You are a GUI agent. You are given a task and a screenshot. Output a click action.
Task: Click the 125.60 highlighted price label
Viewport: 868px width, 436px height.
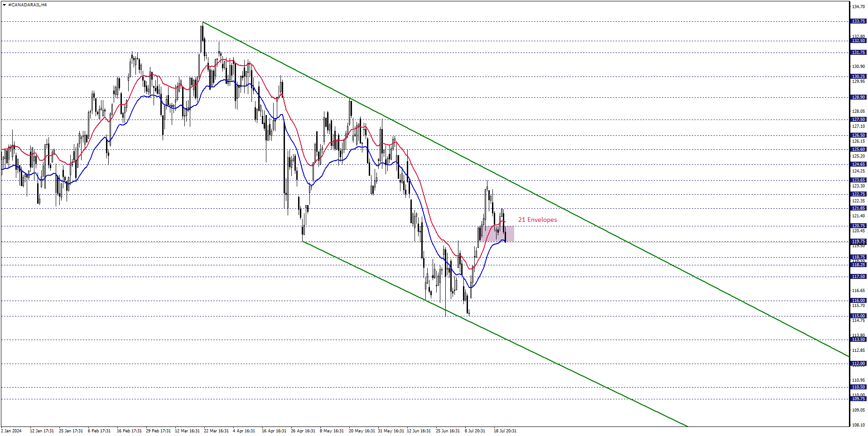coord(858,149)
